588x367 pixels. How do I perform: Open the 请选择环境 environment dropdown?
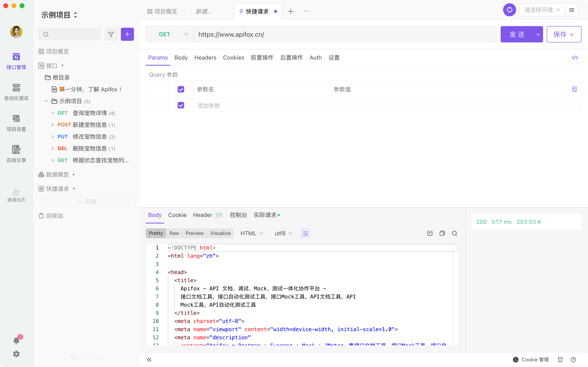(542, 10)
